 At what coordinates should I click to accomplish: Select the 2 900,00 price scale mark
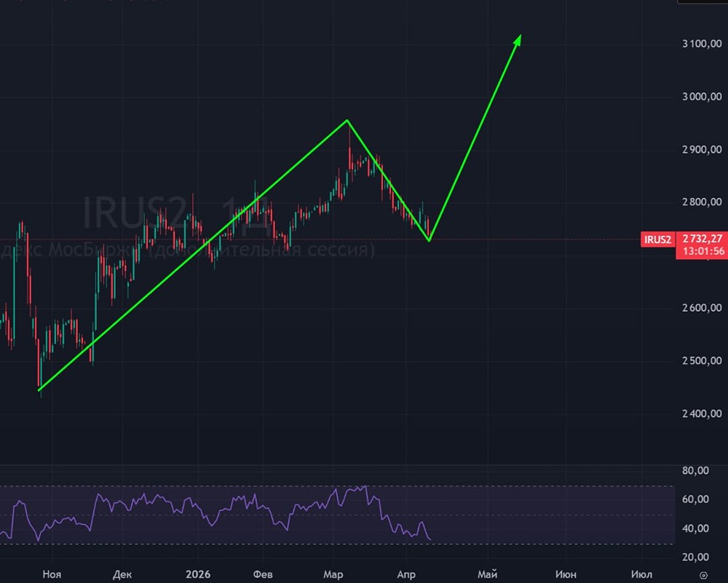tap(702, 149)
